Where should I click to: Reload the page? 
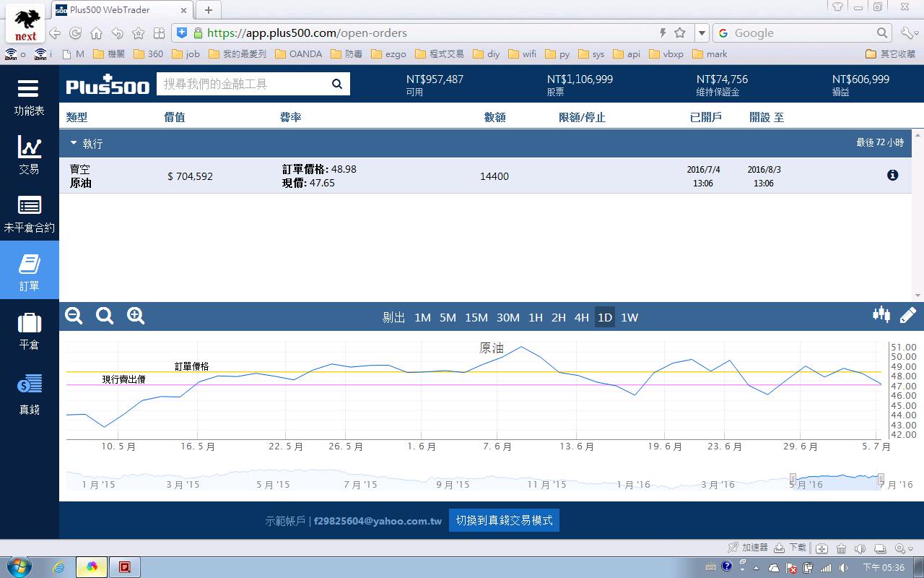75,33
